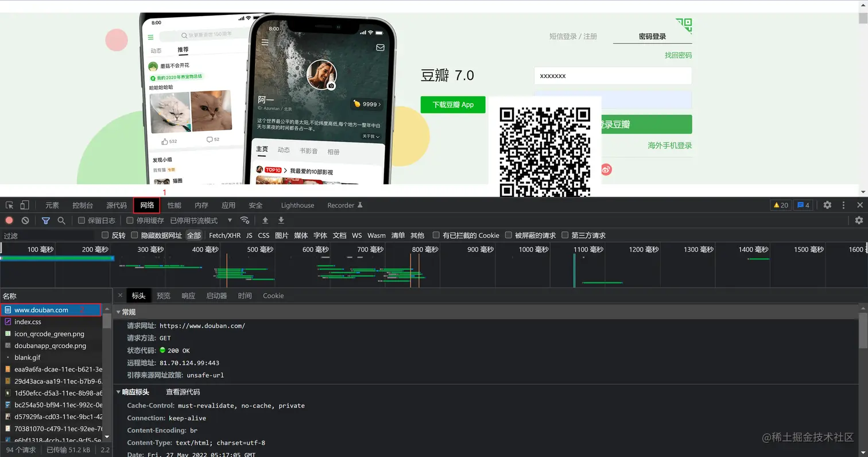The height and width of the screenshot is (457, 868).
Task: Switch to 安全 panel tab
Action: tap(255, 206)
